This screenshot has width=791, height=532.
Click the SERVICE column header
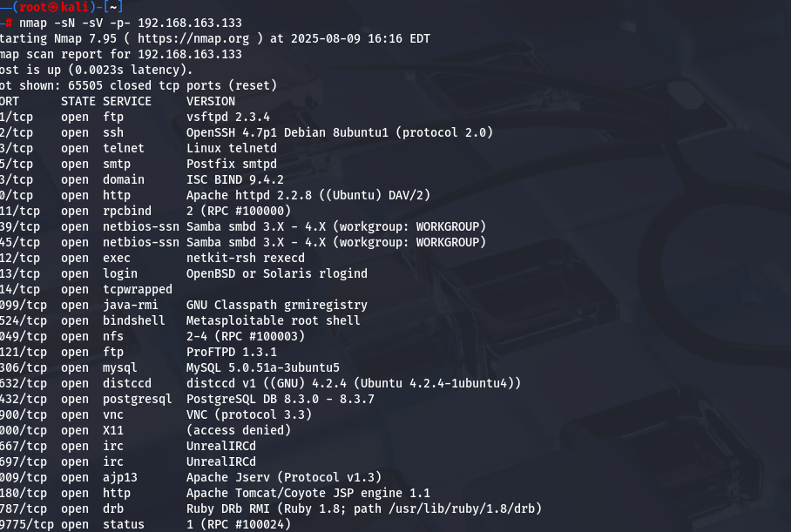[127, 101]
